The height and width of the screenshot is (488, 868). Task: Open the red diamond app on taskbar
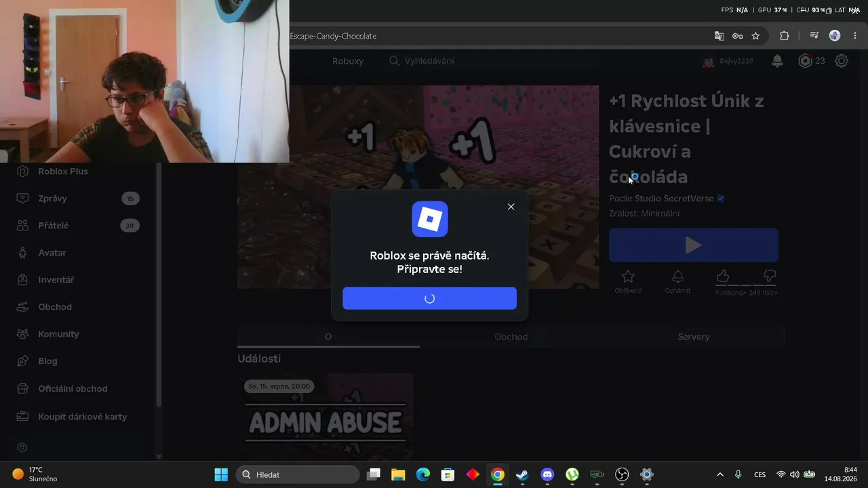[473, 474]
